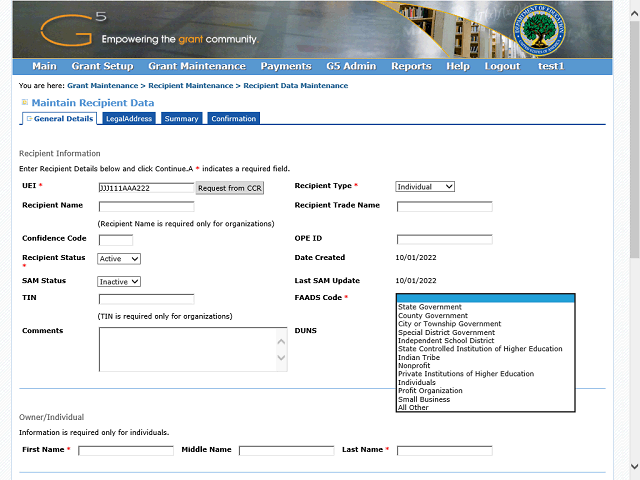The image size is (640, 480).
Task: Focus the Recipient Name input field
Action: (x=146, y=207)
